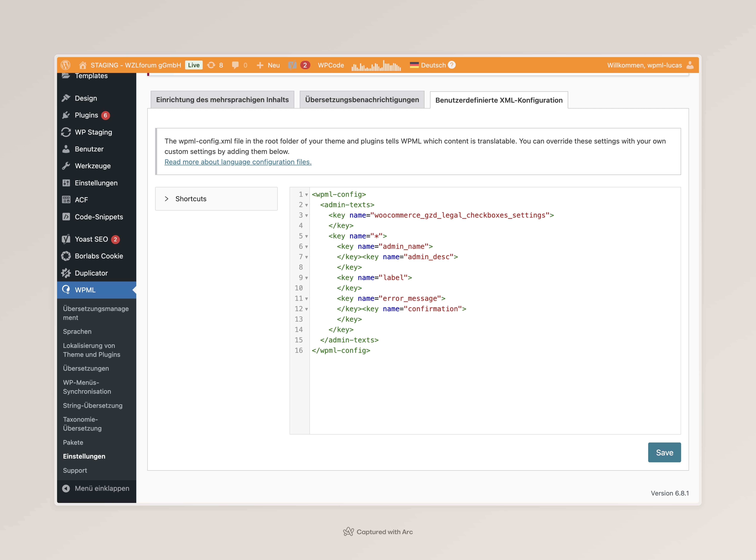Click the red Yoast notification badge 2 in admin bar
Viewport: 756px width, 560px height.
point(305,65)
